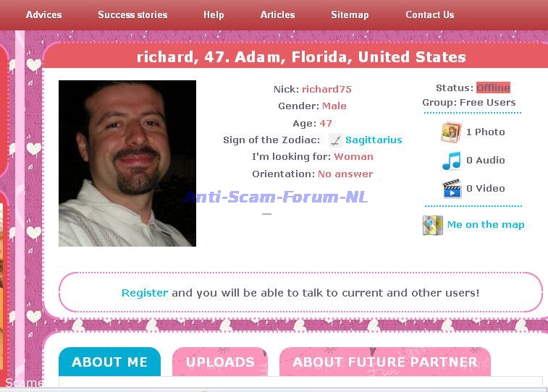548x392 pixels.
Task: Enlarge the profile photo thumbnail
Action: [x=127, y=163]
